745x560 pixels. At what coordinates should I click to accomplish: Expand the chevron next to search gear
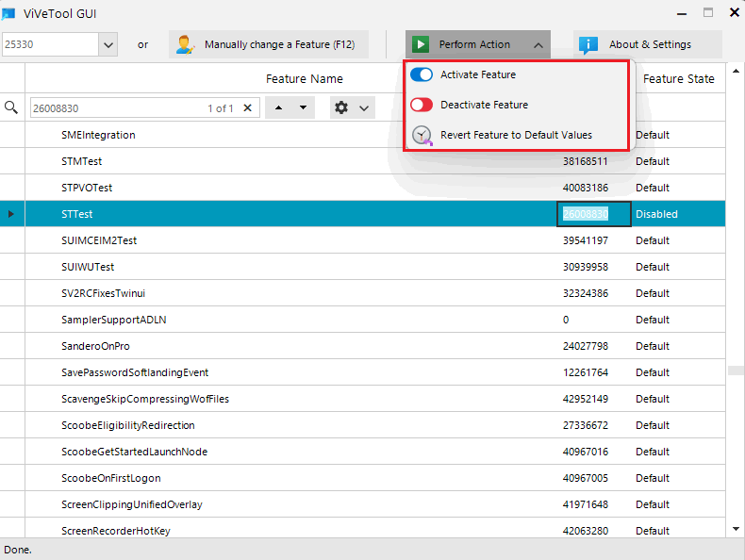[364, 108]
